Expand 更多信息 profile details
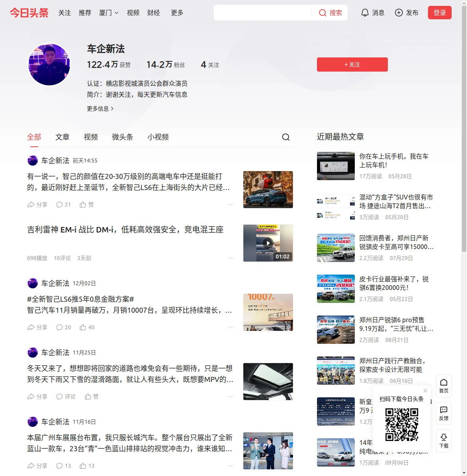The image size is (467, 476). coord(100,109)
